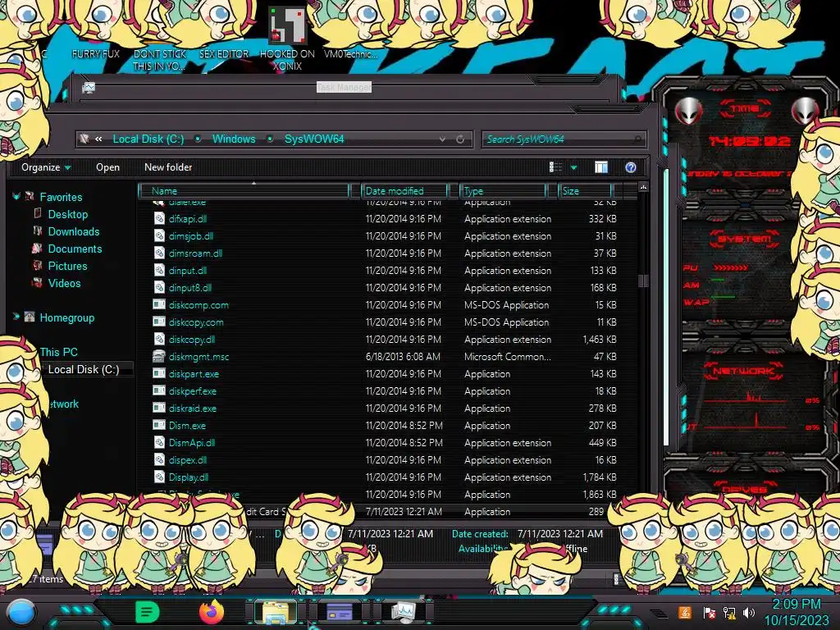Click the file list vertical scrollbar thumb

643,281
